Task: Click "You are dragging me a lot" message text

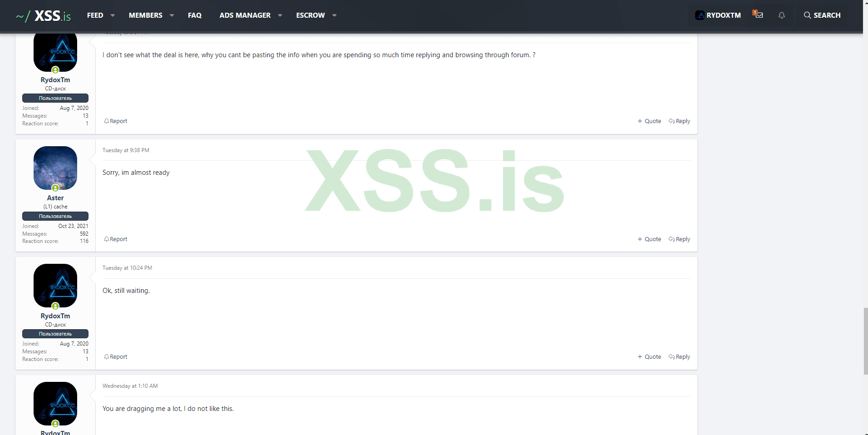Action: coord(168,409)
